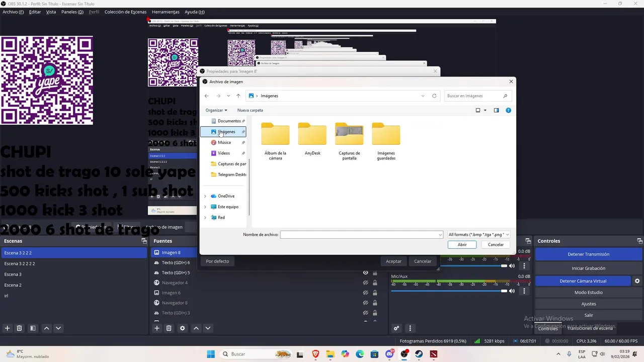Image resolution: width=644 pixels, height=362 pixels.
Task: Open Windows Start menu
Action: coord(211,354)
